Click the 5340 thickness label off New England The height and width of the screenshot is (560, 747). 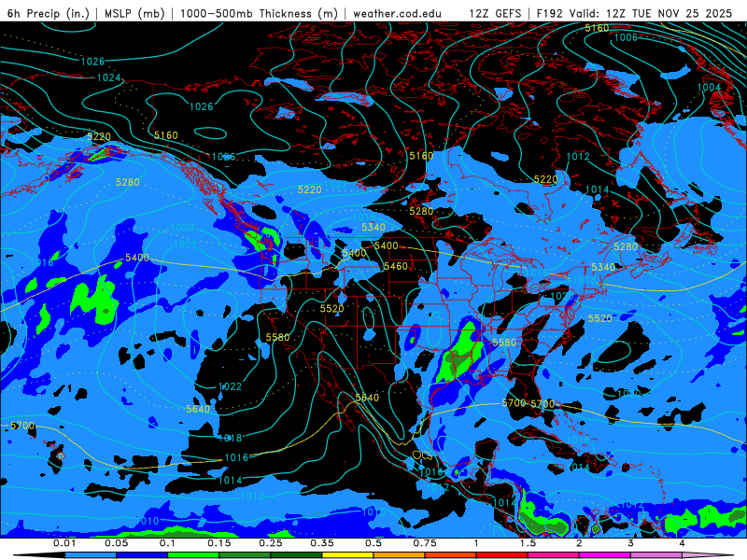603,267
